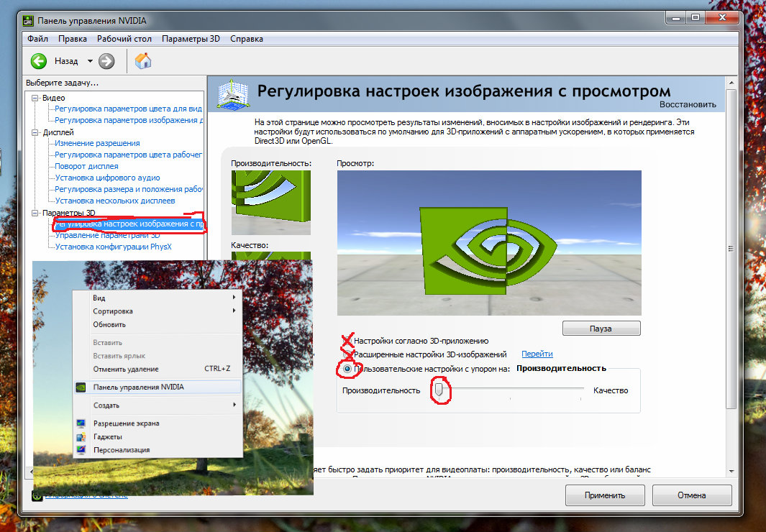Collapse the Параметры 3D tree node
The image size is (766, 532).
click(35, 214)
